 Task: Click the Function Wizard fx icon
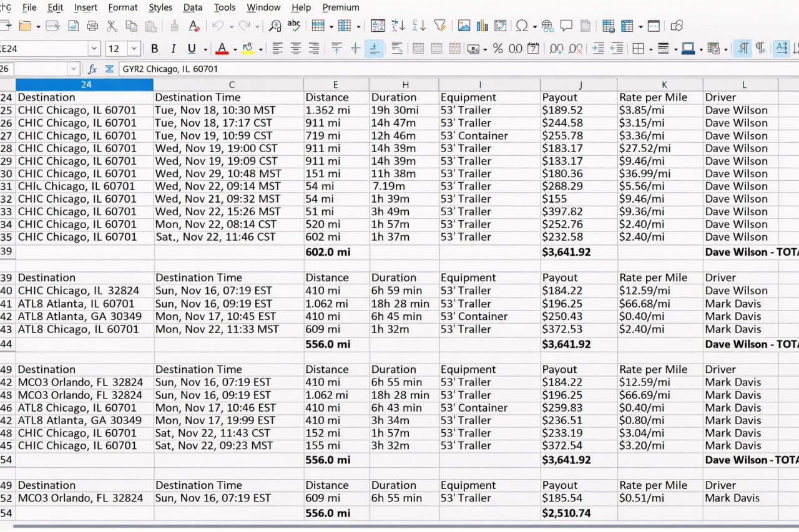pyautogui.click(x=92, y=69)
